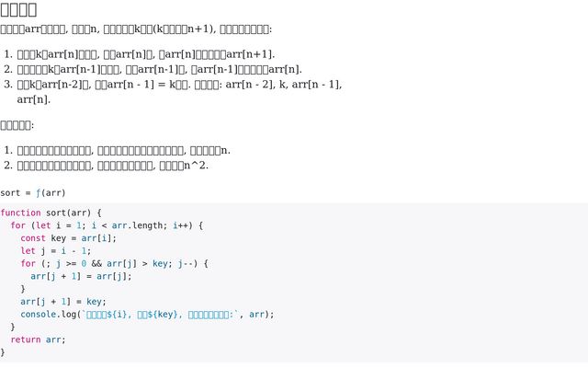Click the short subheading line ending with a colon
588x368 pixels.
17,125
